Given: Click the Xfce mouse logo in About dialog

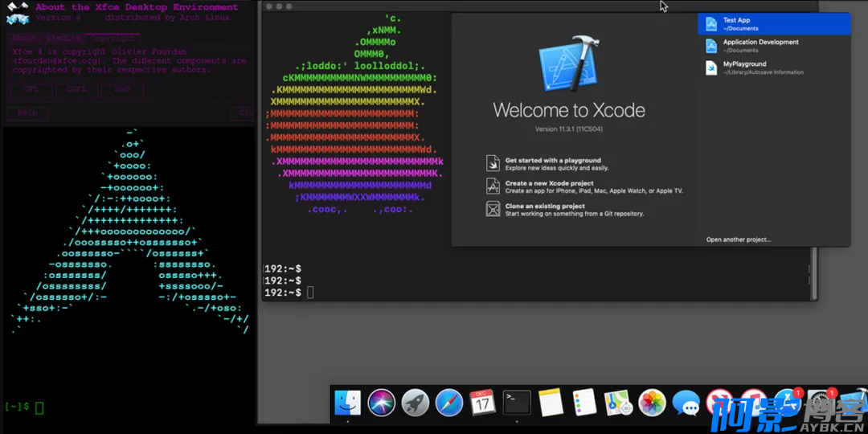Looking at the screenshot, I should 18,14.
